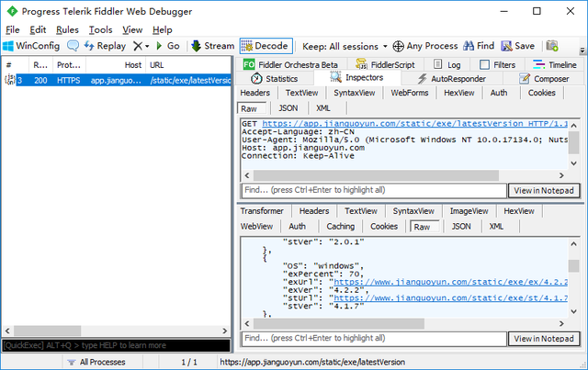The image size is (588, 370).
Task: Open the Keep: All sessions dropdown
Action: (345, 47)
